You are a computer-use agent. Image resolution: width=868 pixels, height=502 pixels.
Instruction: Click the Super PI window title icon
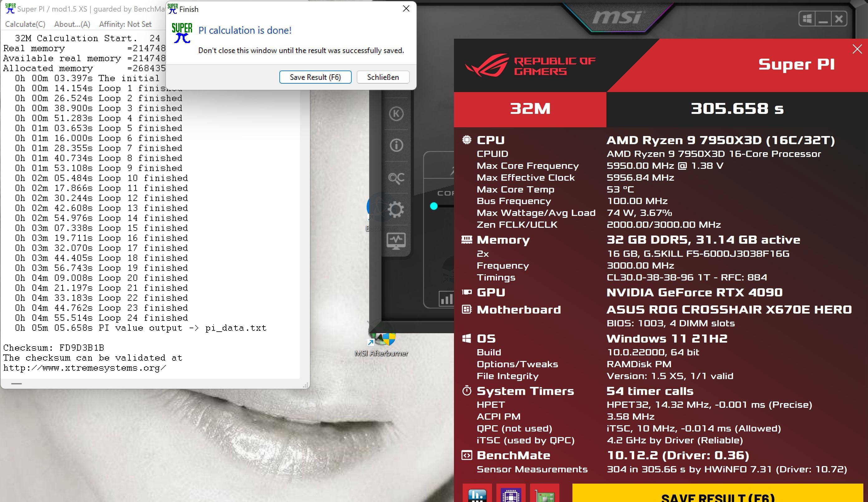[x=10, y=9]
